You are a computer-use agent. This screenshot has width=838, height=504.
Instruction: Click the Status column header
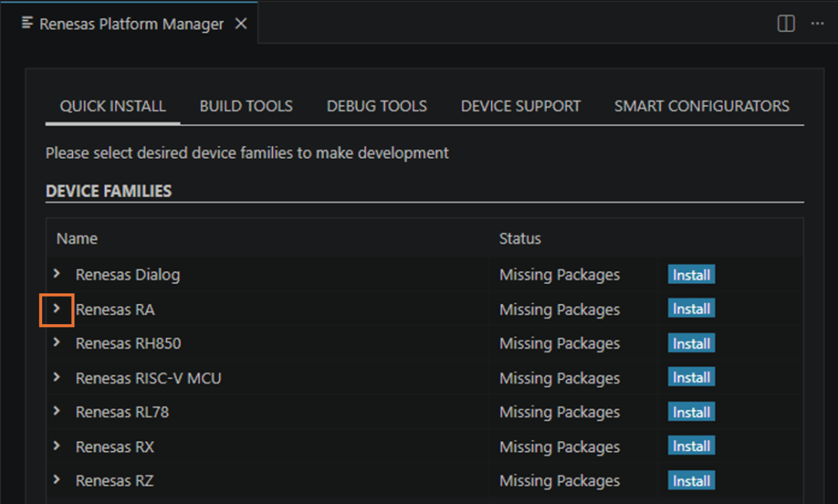(x=520, y=239)
